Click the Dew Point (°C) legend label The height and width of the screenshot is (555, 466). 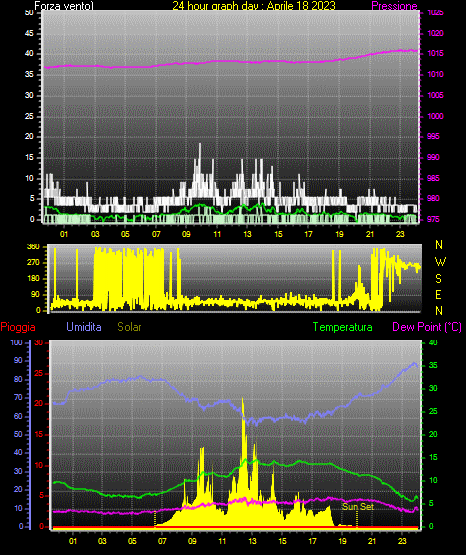point(427,327)
